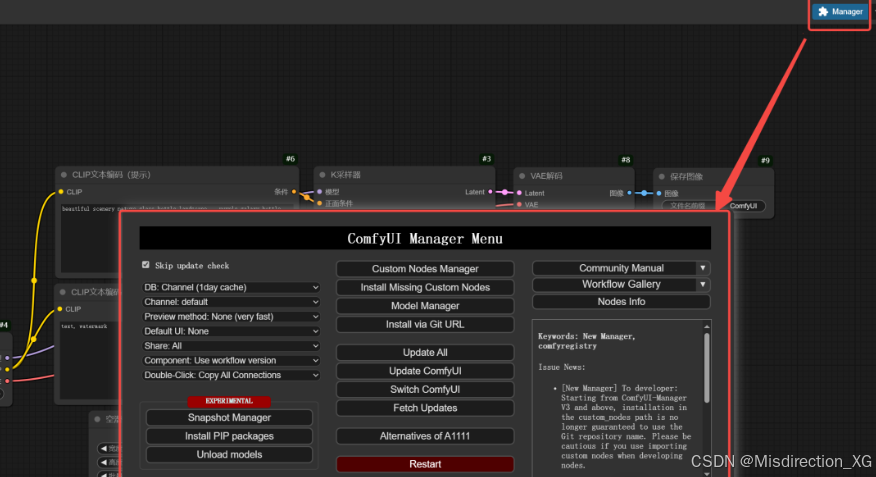Click the EXPERIMENTAL red label
The height and width of the screenshot is (477, 876).
point(229,401)
